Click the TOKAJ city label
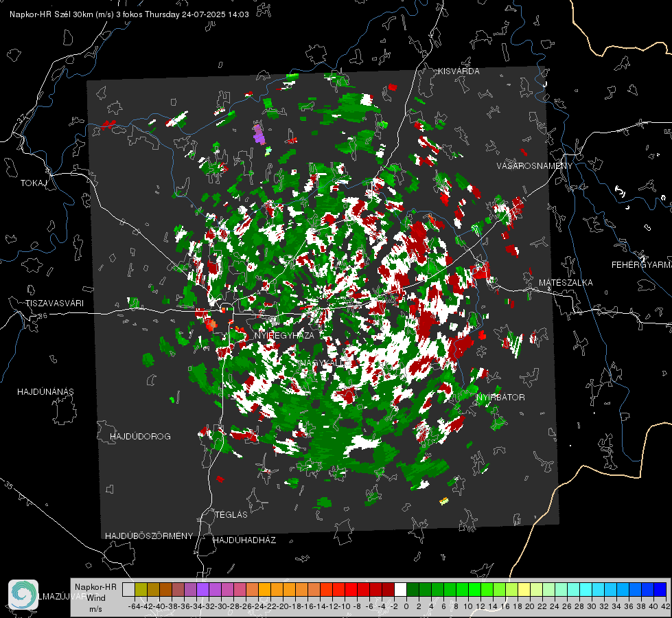Viewport: 672px width, 618px height. click(x=34, y=183)
